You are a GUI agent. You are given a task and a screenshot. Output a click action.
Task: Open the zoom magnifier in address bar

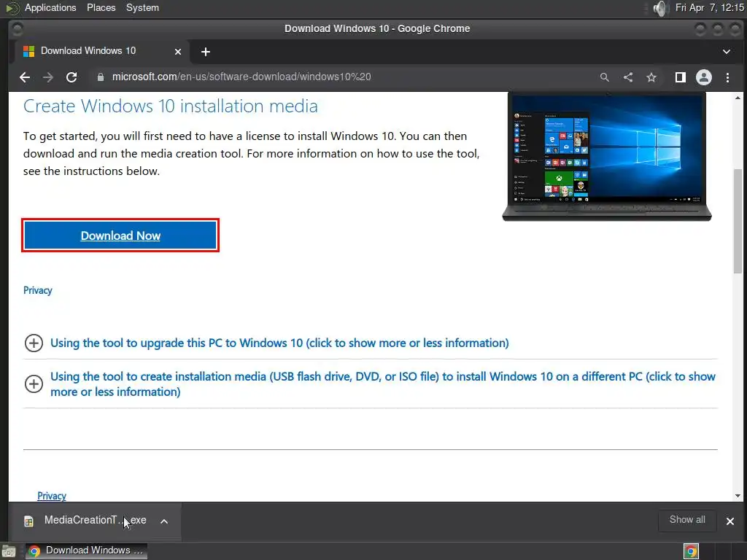tap(605, 77)
